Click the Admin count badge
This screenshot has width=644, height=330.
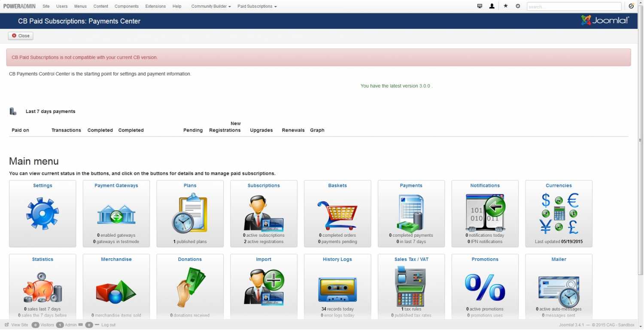60,325
